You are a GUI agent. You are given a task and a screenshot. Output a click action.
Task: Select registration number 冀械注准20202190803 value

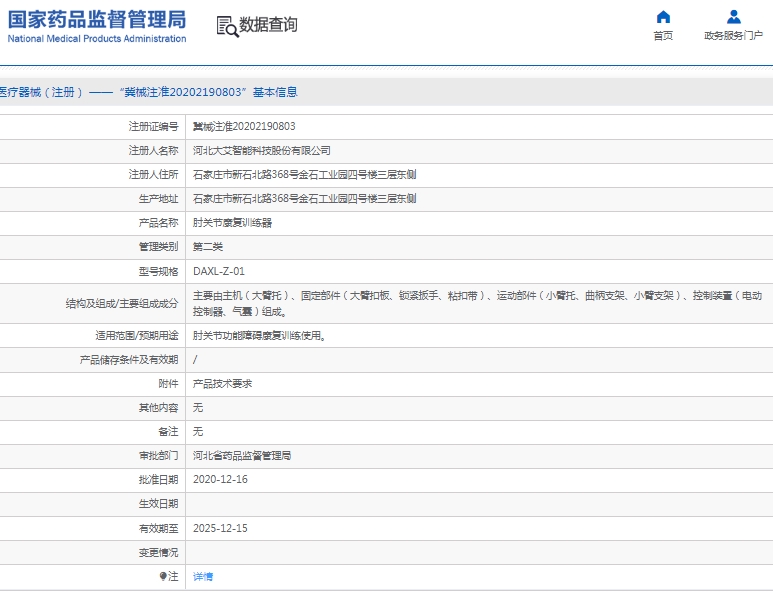[x=244, y=127]
